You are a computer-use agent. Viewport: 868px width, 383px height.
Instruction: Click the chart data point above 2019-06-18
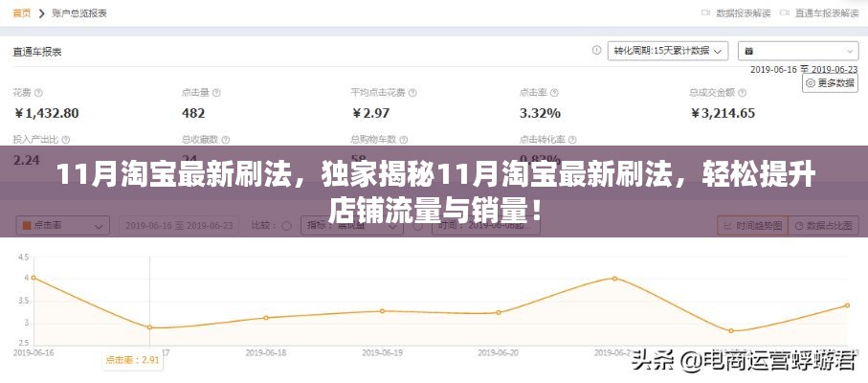[266, 318]
